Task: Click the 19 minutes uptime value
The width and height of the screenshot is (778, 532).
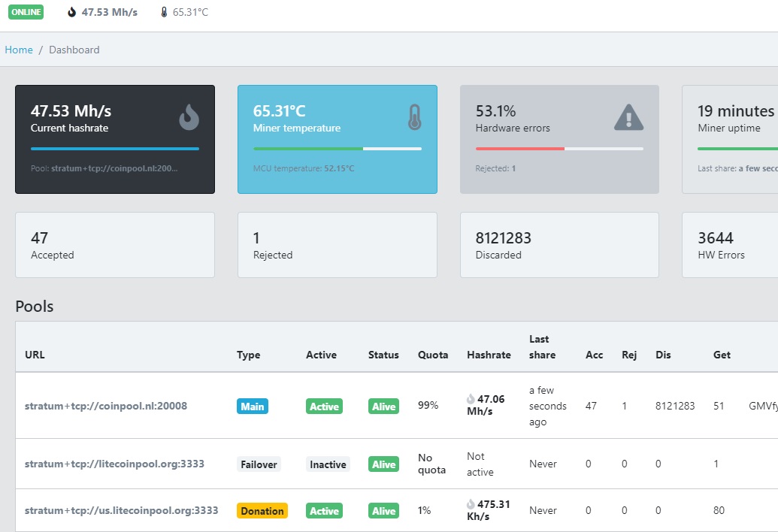Action: (x=736, y=110)
